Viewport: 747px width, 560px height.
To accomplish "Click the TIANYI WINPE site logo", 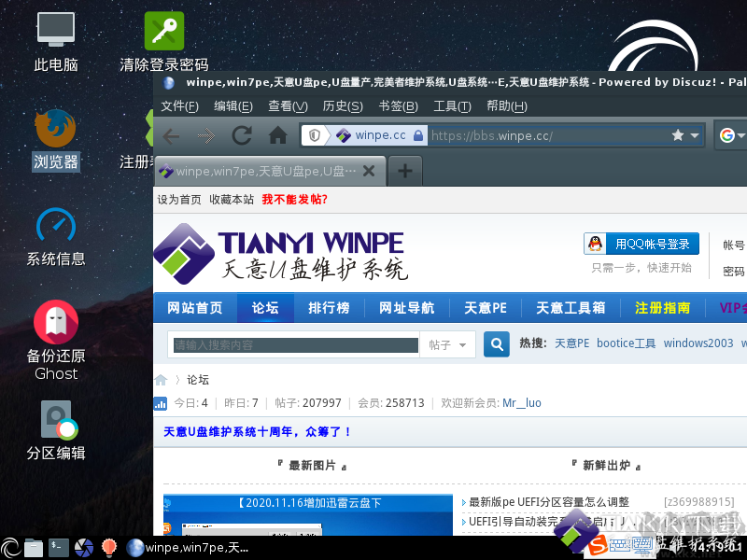I will (x=275, y=255).
